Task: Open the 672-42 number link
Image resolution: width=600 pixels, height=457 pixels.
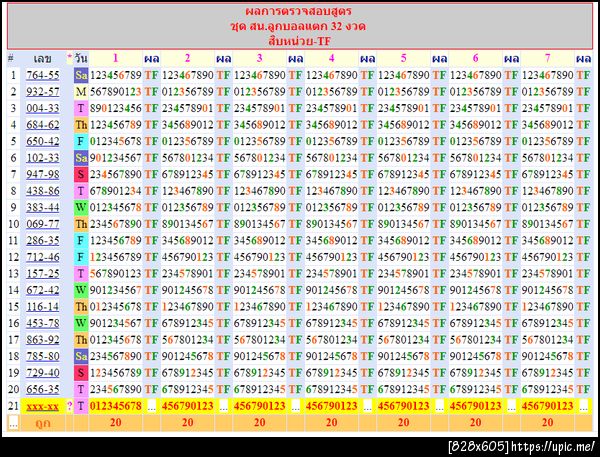Action: (x=42, y=290)
